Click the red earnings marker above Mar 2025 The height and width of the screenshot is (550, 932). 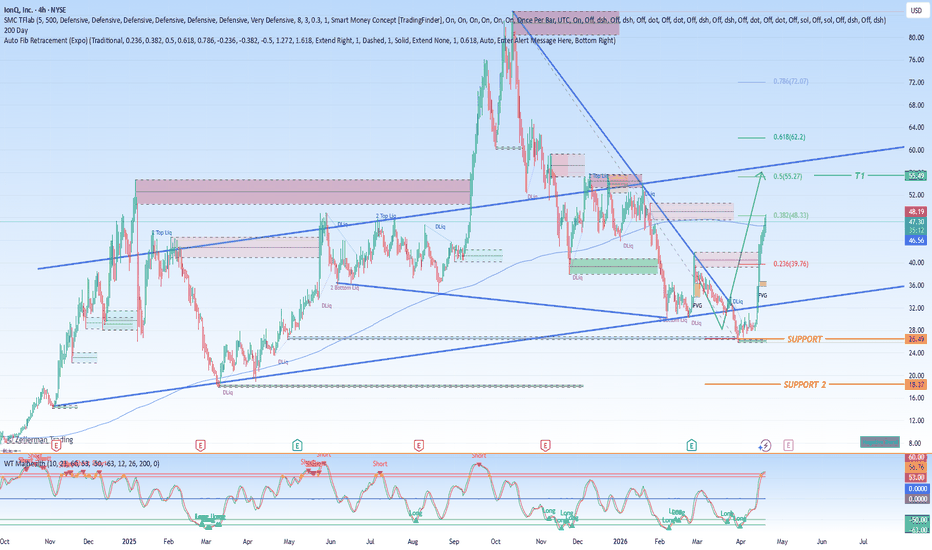(x=200, y=445)
